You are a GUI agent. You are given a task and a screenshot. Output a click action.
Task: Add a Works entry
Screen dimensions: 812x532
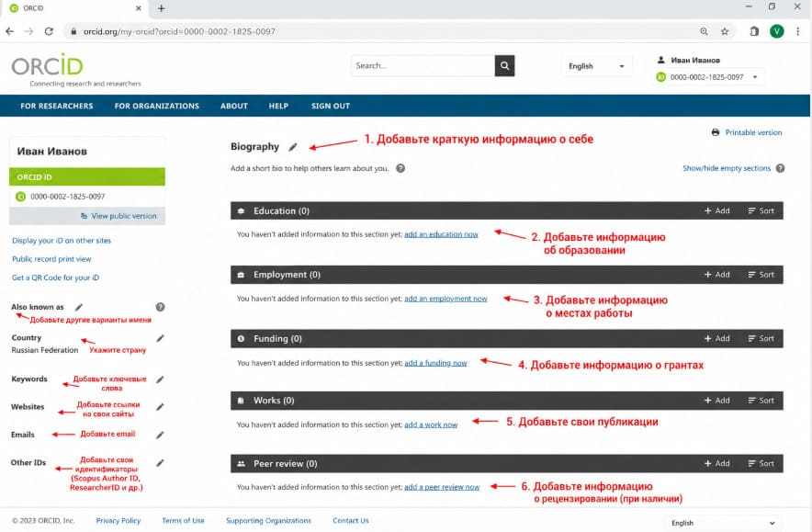click(x=717, y=401)
